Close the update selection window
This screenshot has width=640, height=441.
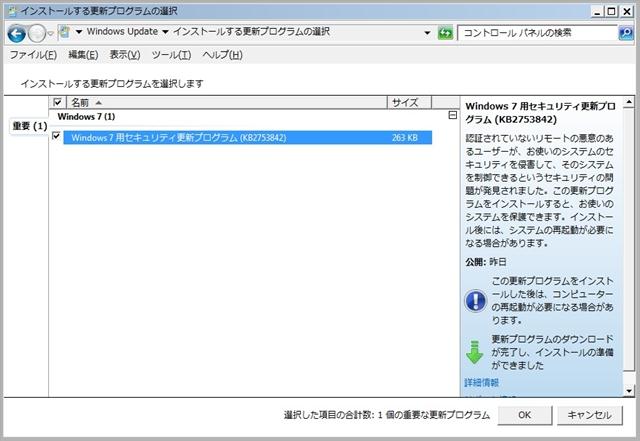[x=627, y=11]
